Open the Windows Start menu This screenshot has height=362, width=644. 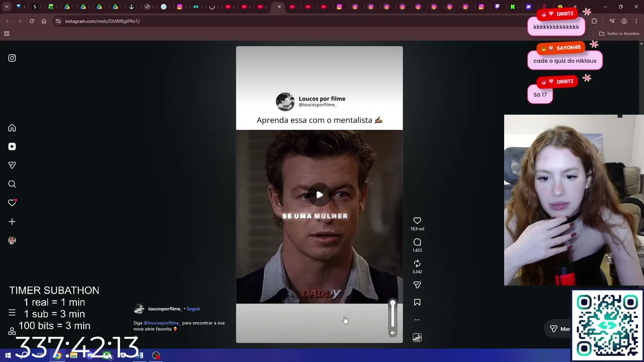8,355
